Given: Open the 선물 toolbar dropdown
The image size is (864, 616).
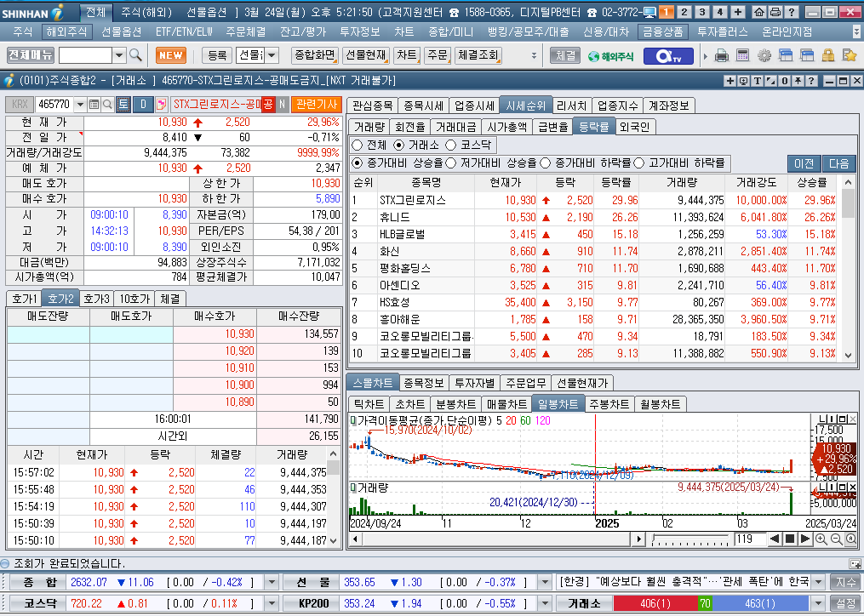Looking at the screenshot, I should (x=272, y=55).
